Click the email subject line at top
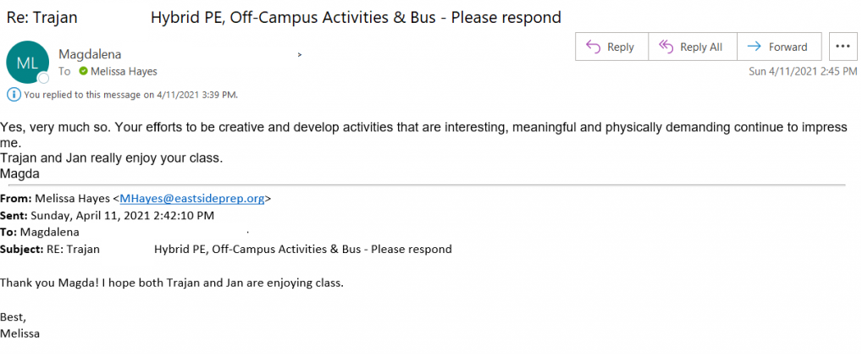 point(284,18)
